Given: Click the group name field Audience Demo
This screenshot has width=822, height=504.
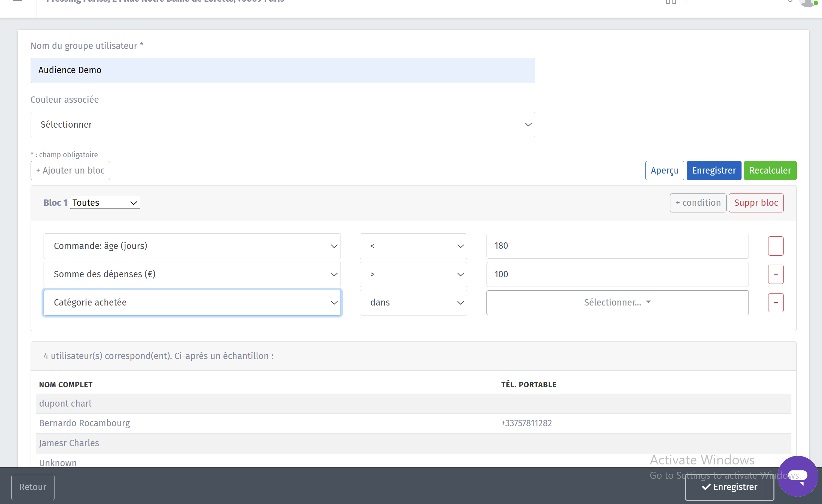Looking at the screenshot, I should tap(282, 70).
